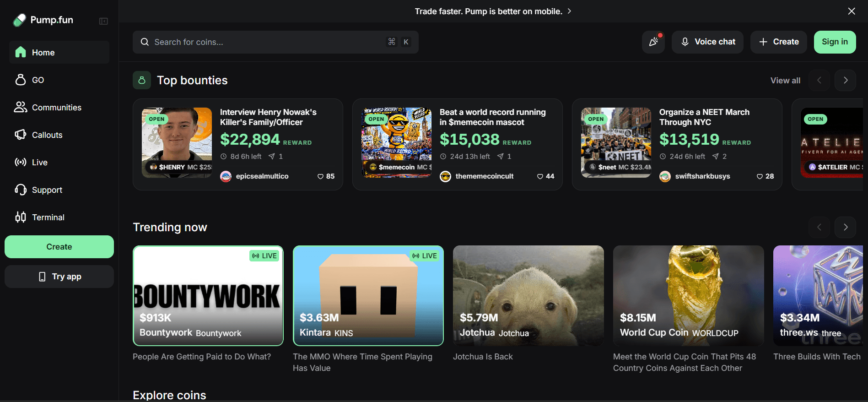This screenshot has height=402, width=868.
Task: Click username 'thememecoincult'
Action: pyautogui.click(x=485, y=176)
